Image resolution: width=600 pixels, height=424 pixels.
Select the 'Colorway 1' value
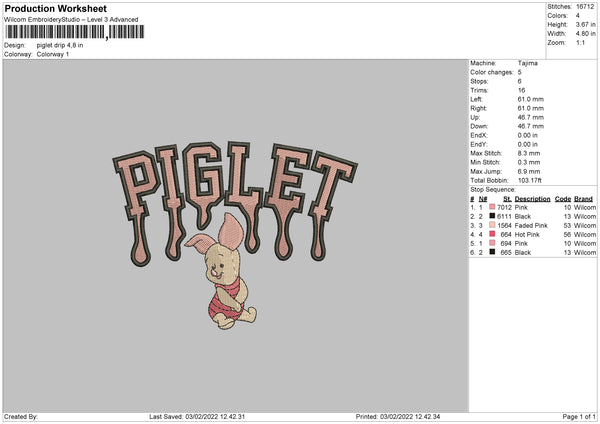[x=53, y=54]
